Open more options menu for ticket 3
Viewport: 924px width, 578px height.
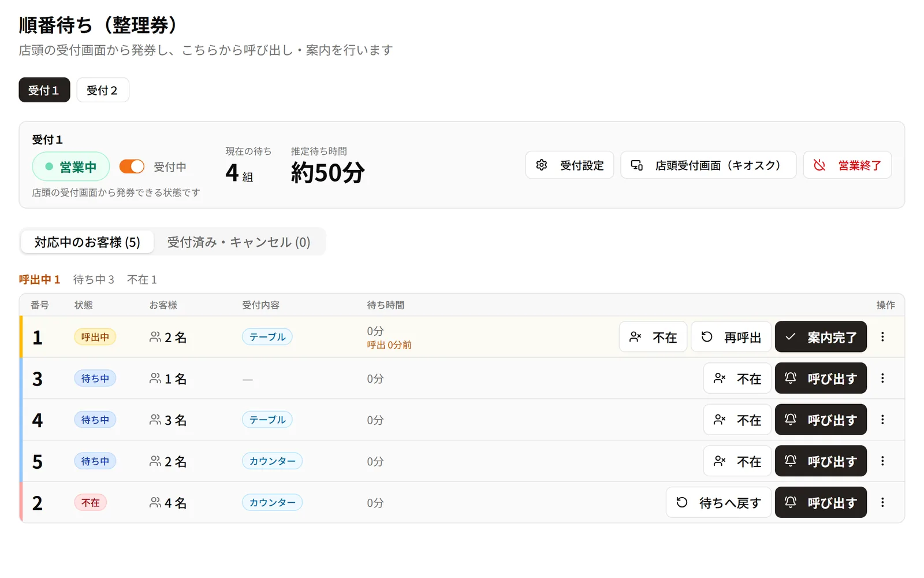[x=882, y=379]
